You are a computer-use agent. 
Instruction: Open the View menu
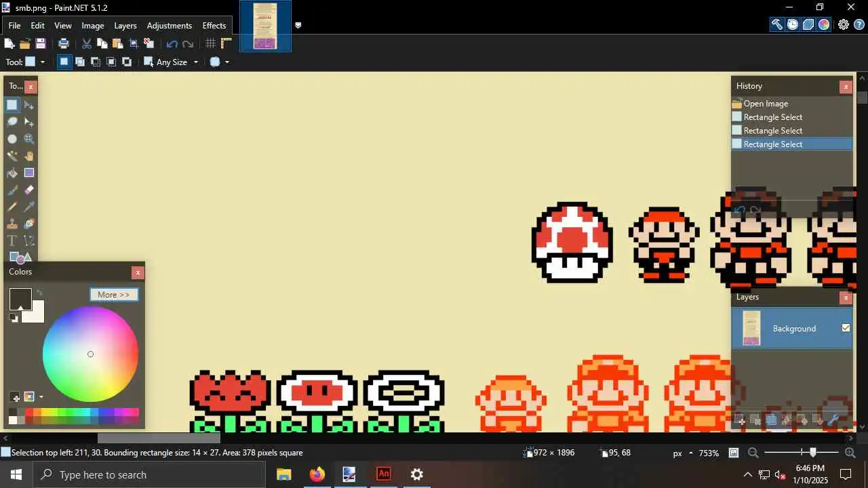[63, 25]
